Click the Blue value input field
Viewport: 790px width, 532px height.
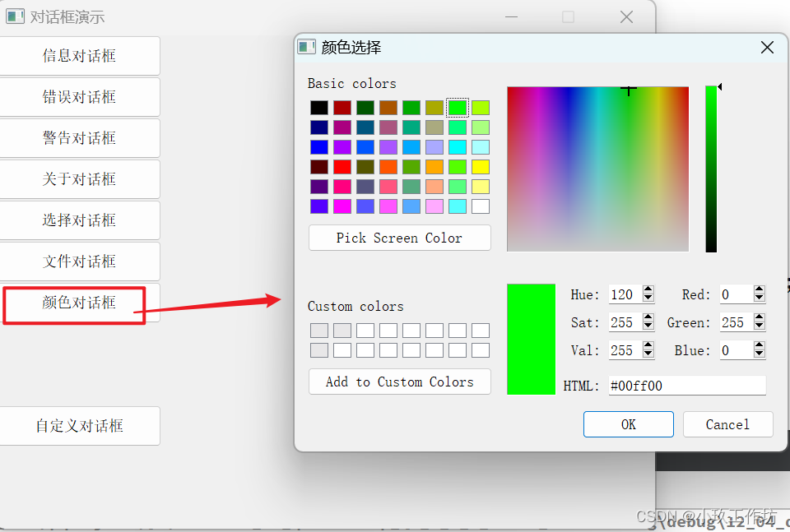point(736,350)
